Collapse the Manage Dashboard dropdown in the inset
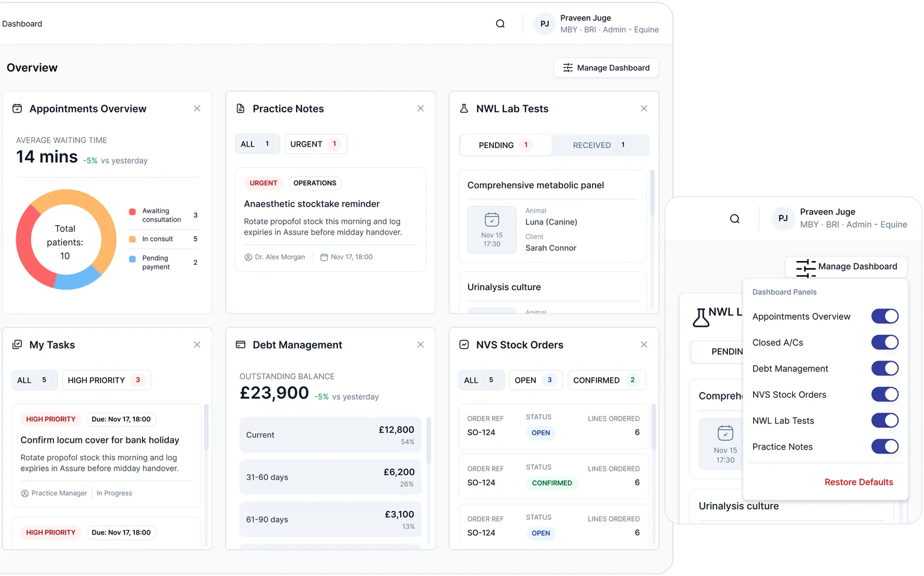This screenshot has width=924, height=576. pos(846,267)
